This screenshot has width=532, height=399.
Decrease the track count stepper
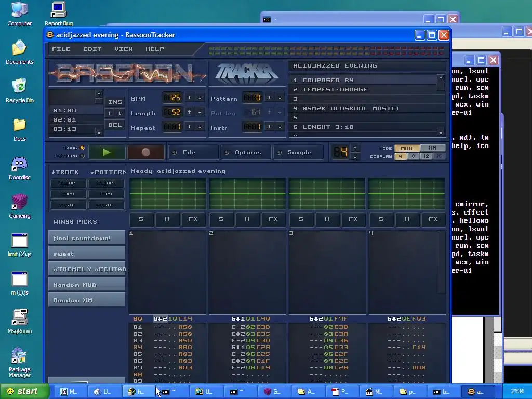tap(355, 156)
